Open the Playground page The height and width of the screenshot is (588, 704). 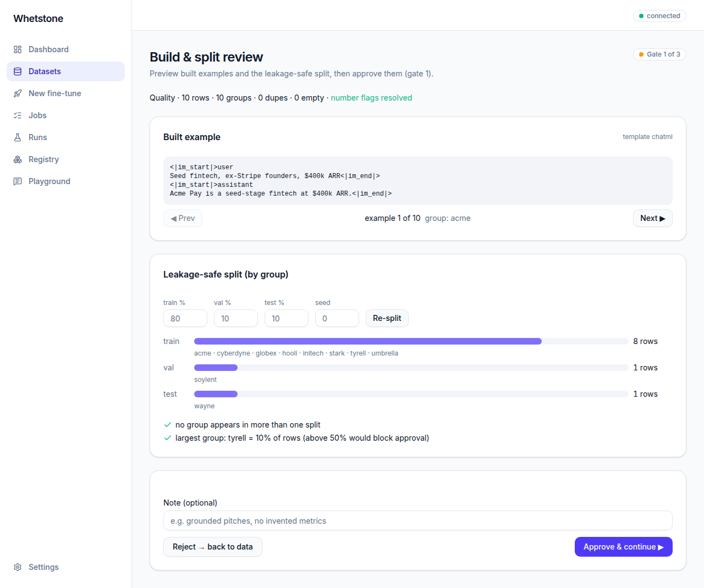coord(65,181)
